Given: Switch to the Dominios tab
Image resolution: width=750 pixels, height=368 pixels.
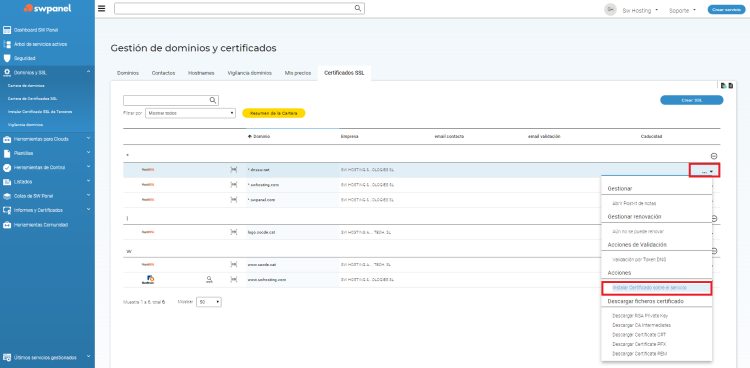Looking at the screenshot, I should point(128,73).
